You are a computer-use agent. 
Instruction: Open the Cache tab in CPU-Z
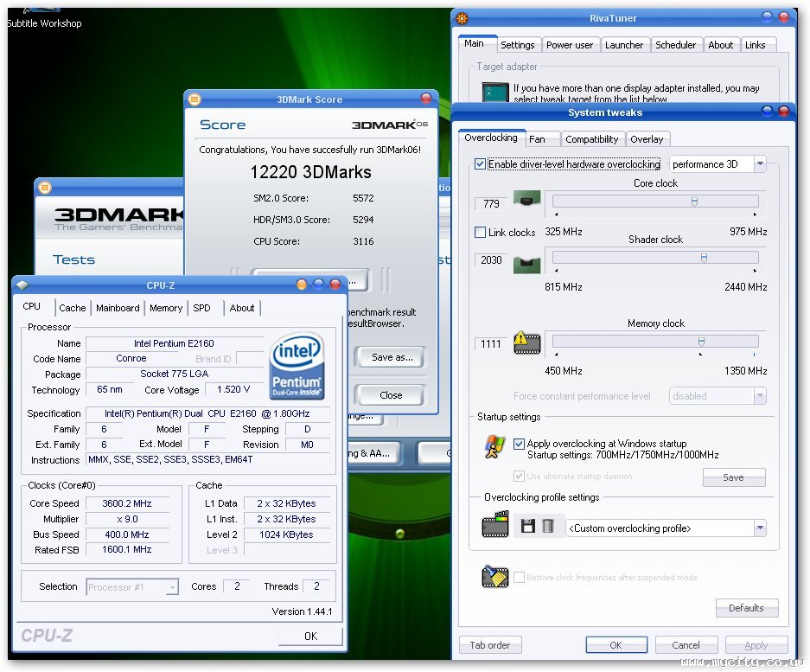pyautogui.click(x=73, y=308)
